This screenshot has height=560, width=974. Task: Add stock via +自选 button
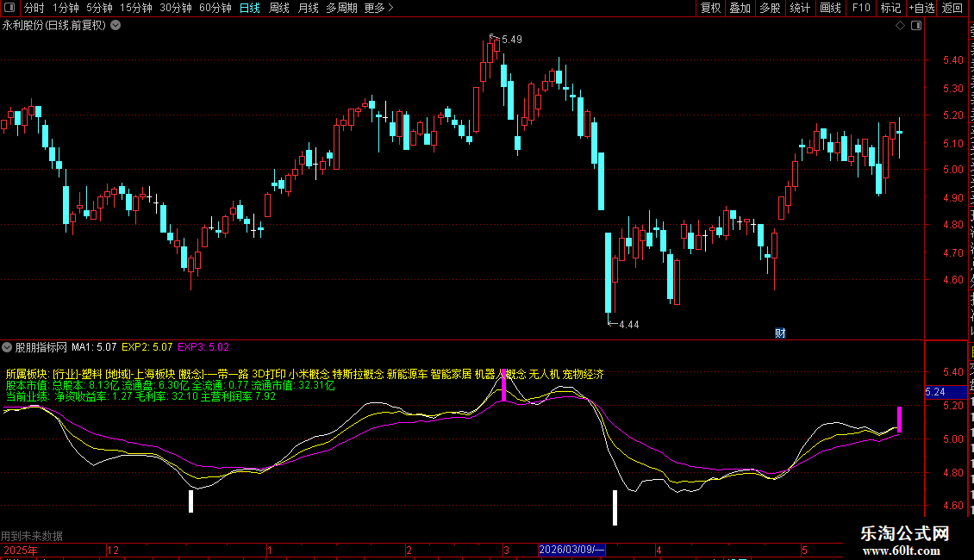pyautogui.click(x=921, y=8)
